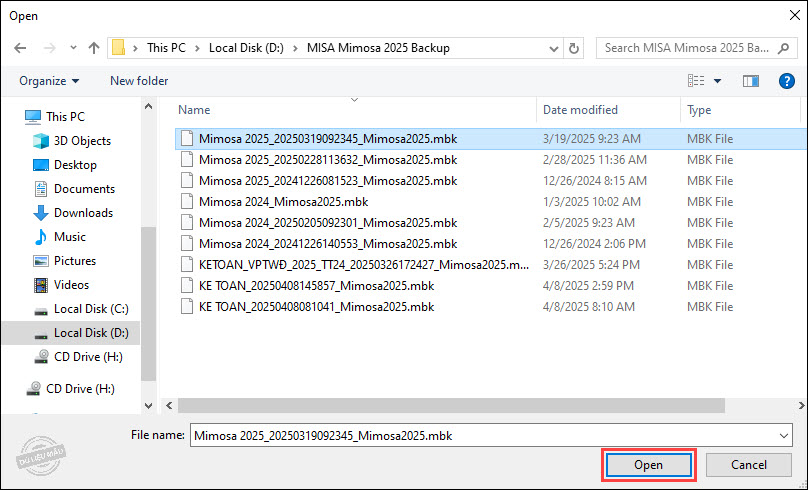Select KE TOAN_20250408081041_Mimosa2025.mbk file
Viewport: 808px width, 490px height.
pos(316,307)
